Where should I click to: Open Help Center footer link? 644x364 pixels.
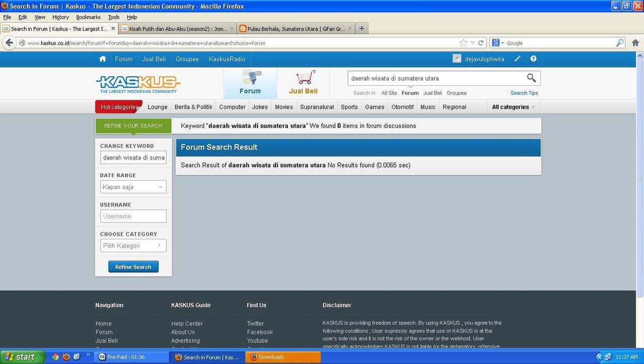187,324
